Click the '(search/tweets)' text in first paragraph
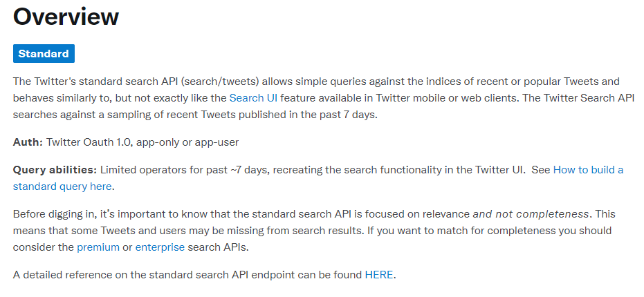Image resolution: width=644 pixels, height=297 pixels. 219,82
